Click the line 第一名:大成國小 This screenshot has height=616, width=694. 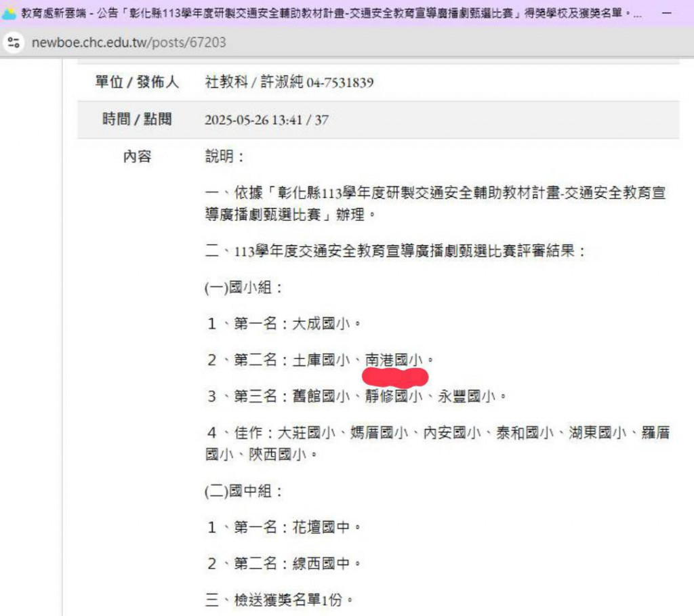tap(284, 323)
